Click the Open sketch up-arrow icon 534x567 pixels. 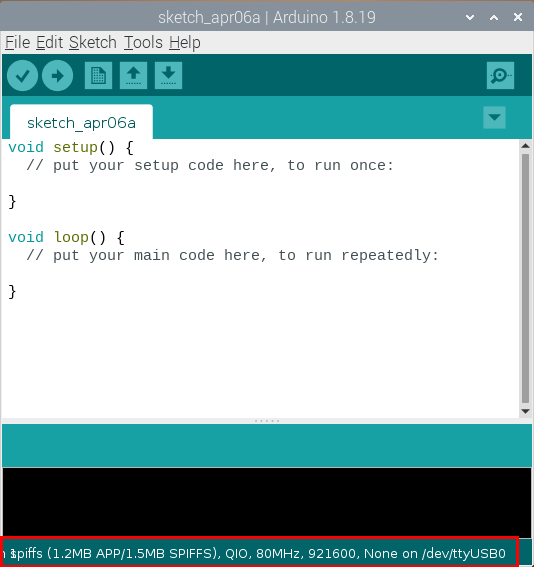(x=133, y=76)
